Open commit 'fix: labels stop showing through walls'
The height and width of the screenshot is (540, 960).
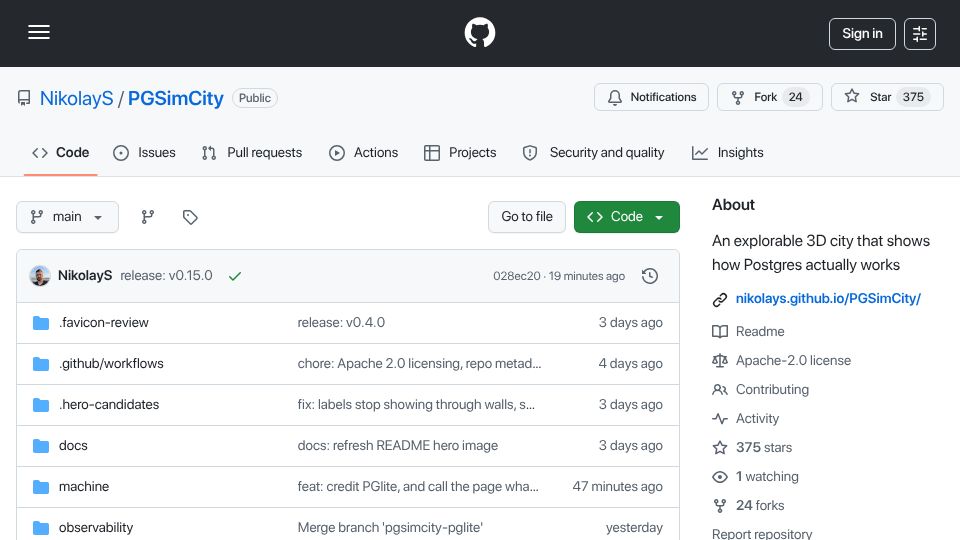coord(416,405)
